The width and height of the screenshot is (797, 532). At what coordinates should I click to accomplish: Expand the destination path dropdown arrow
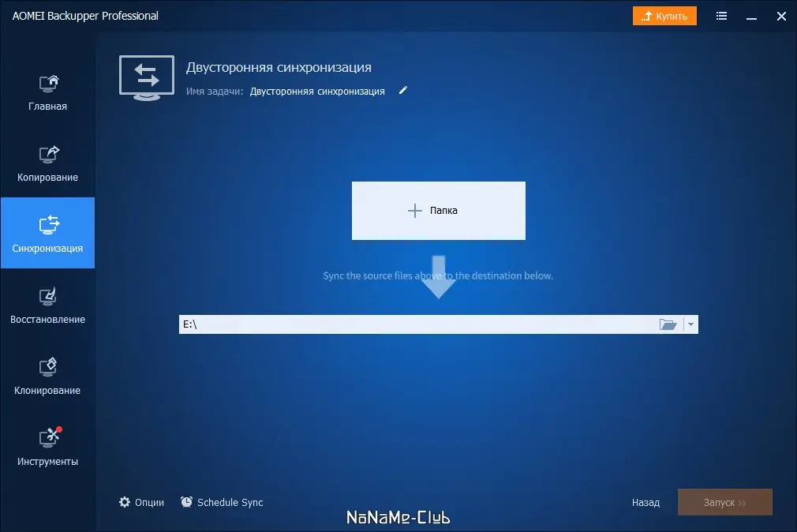690,324
